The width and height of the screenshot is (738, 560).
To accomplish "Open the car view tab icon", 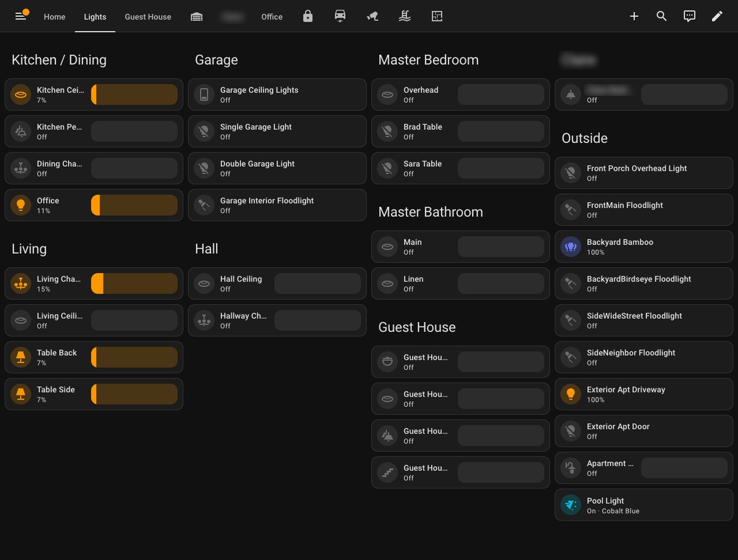I will click(340, 17).
